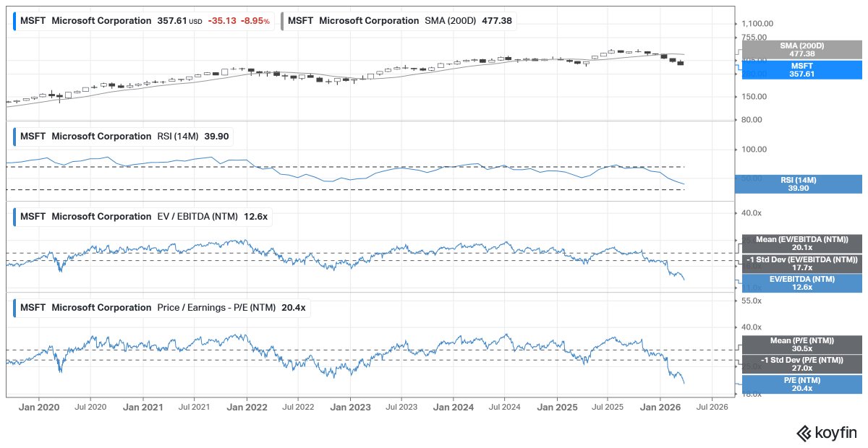Click the blue MSFT 357.61 axis tag

pos(802,69)
